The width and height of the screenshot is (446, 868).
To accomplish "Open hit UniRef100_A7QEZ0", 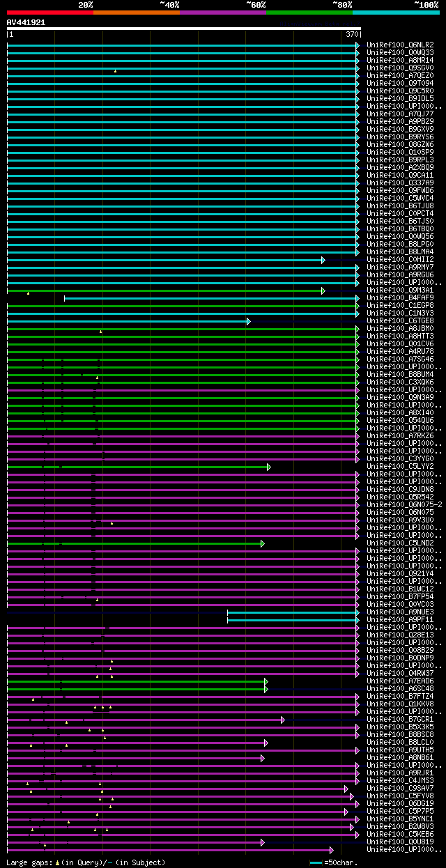I will (400, 76).
